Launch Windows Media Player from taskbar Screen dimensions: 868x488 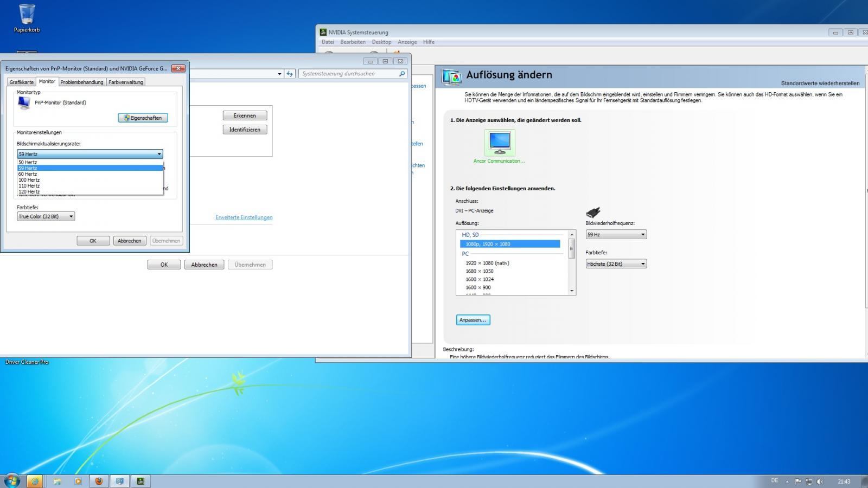78,481
